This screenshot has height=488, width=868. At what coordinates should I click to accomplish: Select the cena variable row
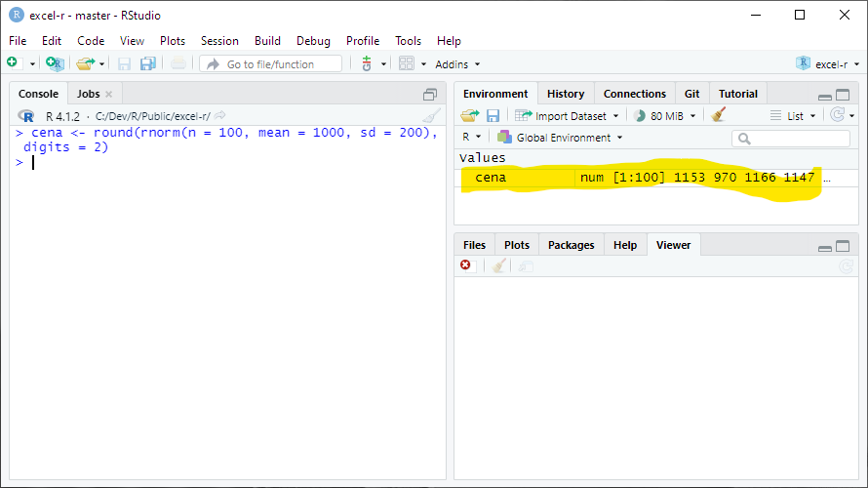pos(656,178)
